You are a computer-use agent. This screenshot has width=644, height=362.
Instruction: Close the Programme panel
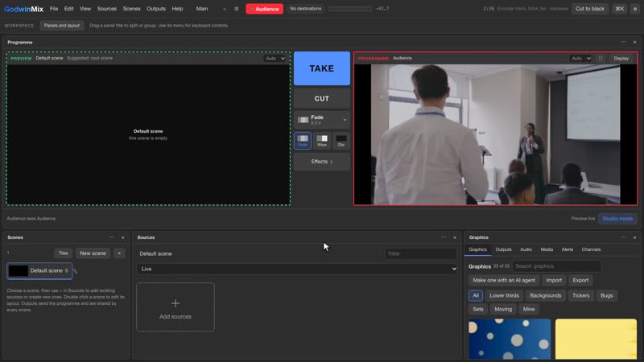(634, 42)
